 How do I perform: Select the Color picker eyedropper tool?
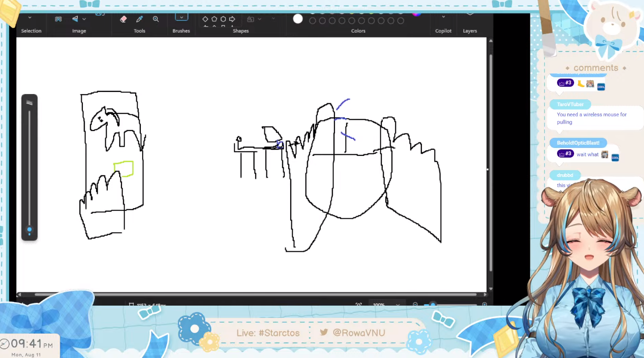[x=139, y=19]
